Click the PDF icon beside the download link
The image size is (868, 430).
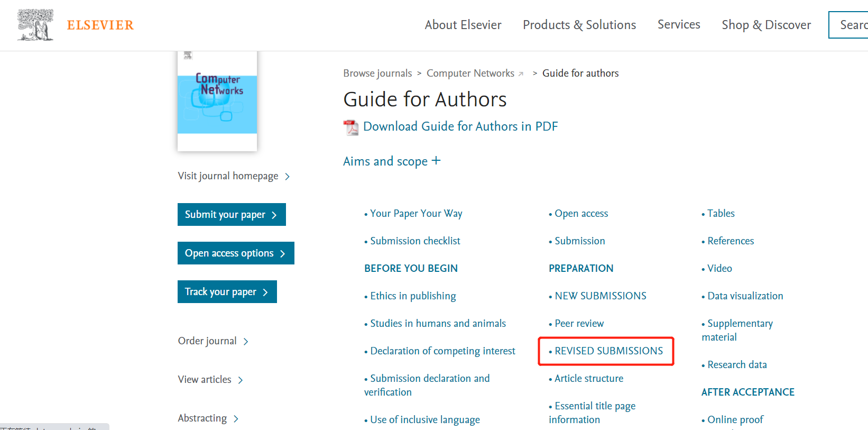point(351,127)
